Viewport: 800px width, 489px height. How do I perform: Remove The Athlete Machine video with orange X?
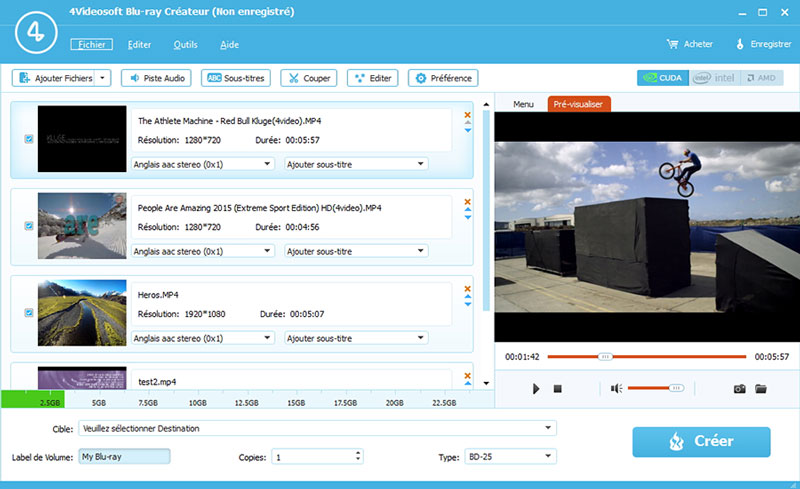pos(467,115)
